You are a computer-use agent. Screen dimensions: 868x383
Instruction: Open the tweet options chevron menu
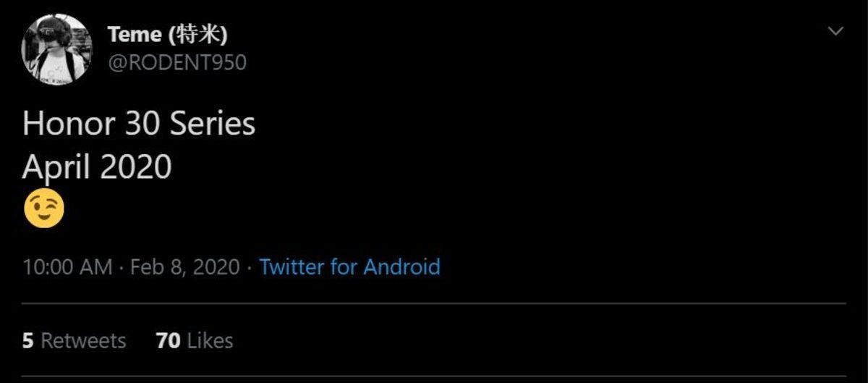coord(835,31)
